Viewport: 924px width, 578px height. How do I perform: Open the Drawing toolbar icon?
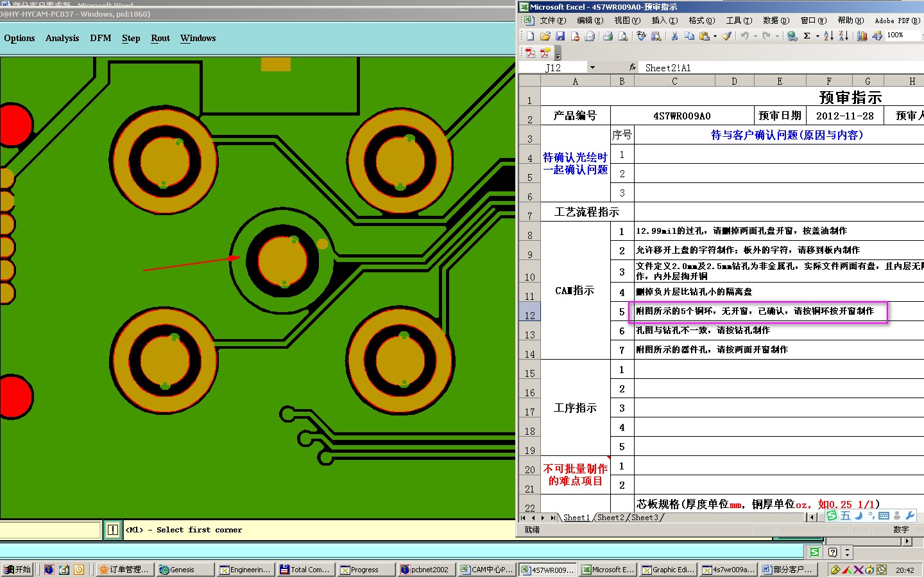[x=877, y=36]
